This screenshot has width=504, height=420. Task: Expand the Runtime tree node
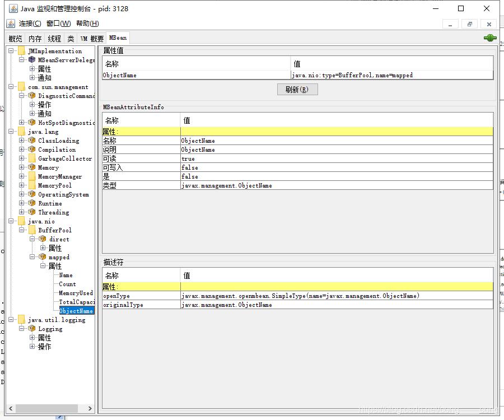pyautogui.click(x=22, y=203)
